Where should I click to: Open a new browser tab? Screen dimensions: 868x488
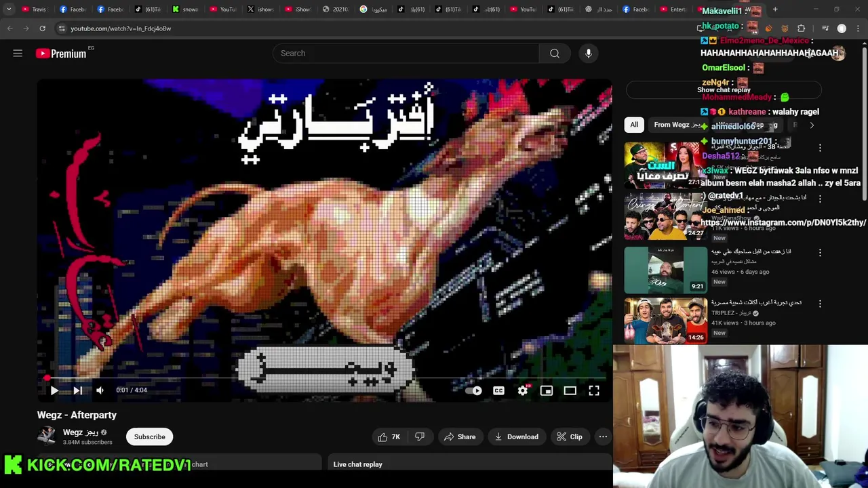[775, 9]
